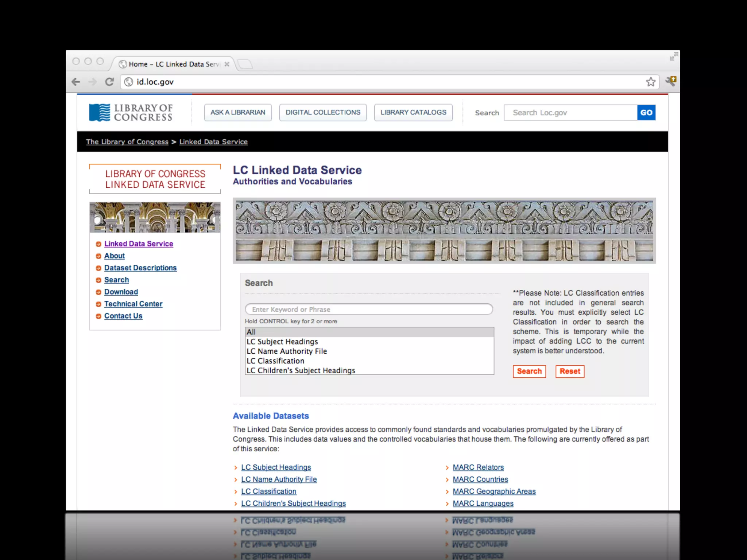Click the browser forward arrow icon
Image resolution: width=747 pixels, height=560 pixels.
[x=93, y=82]
